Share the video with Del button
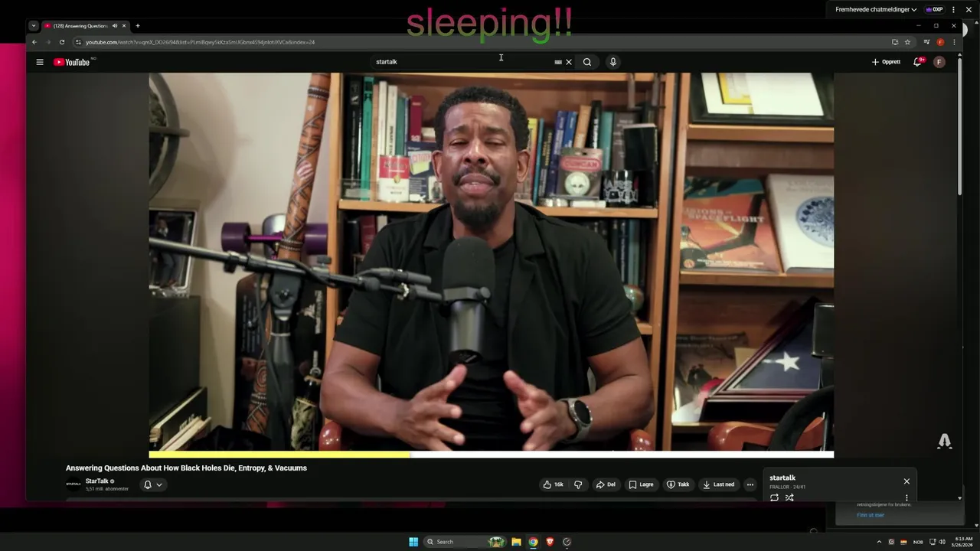 point(606,484)
